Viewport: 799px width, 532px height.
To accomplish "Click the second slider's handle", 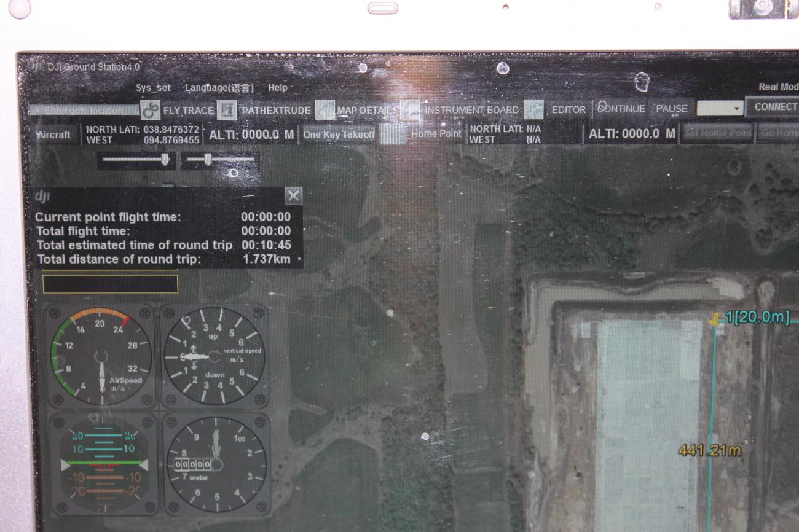I will [208, 160].
